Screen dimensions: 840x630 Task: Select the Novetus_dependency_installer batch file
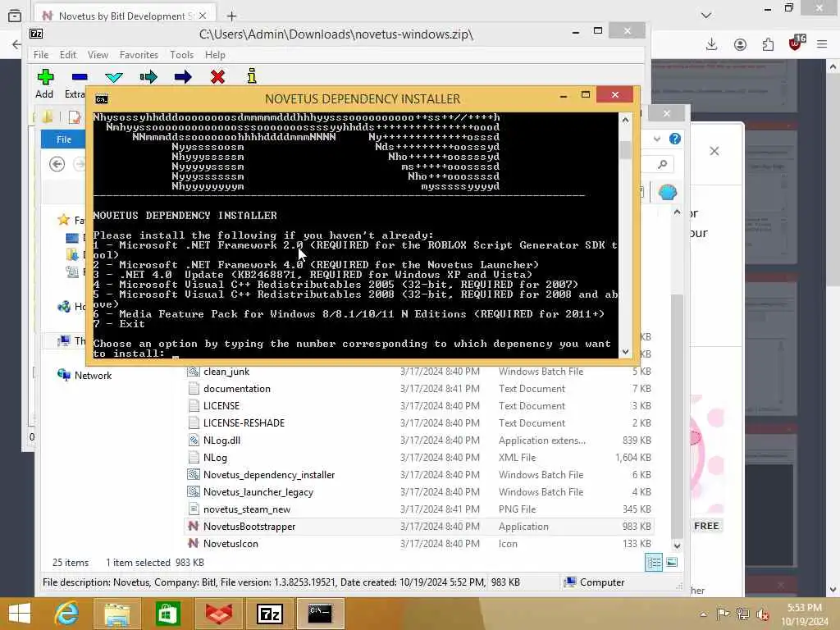click(419, 475)
